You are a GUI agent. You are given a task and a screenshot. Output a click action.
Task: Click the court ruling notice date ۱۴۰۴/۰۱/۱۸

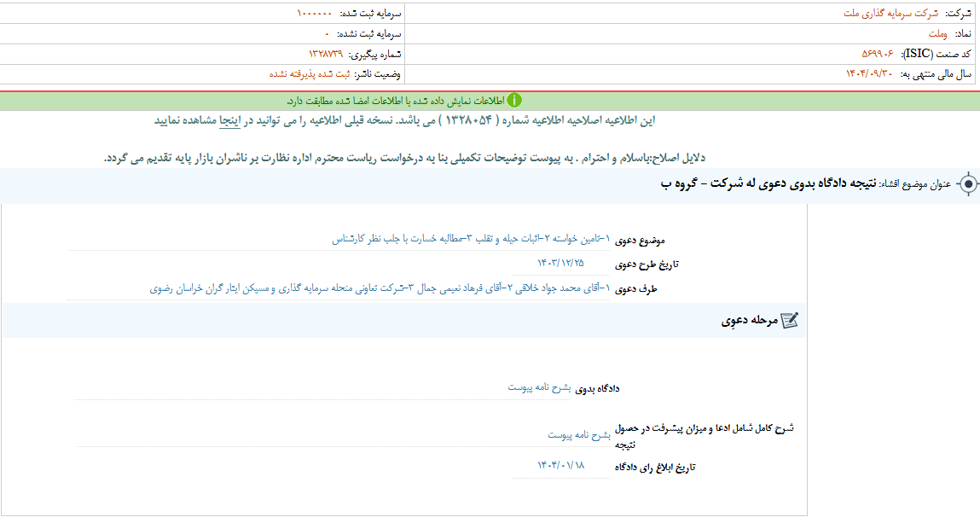[x=560, y=465]
